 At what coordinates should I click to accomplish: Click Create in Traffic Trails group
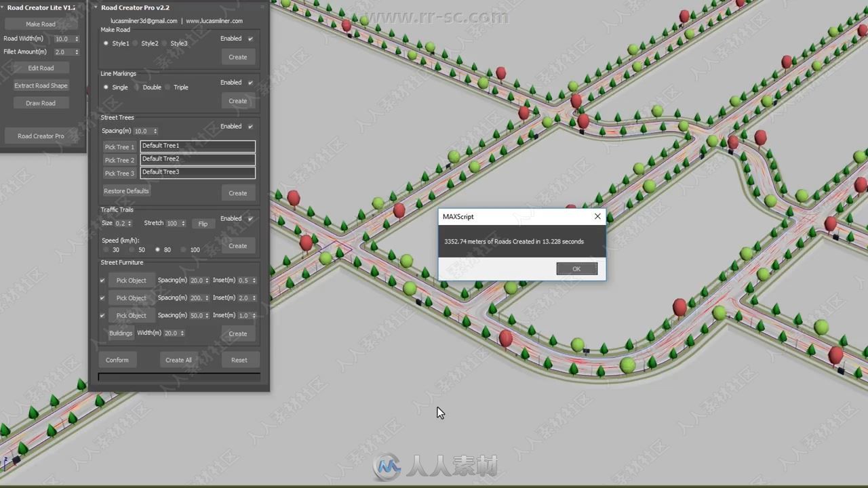(x=238, y=246)
